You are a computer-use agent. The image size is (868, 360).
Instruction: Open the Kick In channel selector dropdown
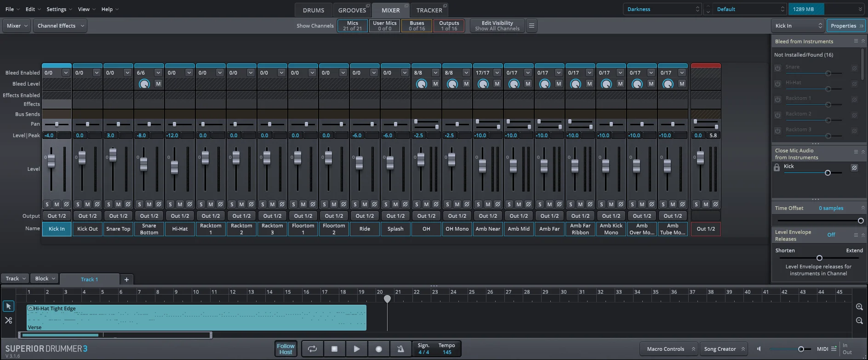[x=799, y=26]
